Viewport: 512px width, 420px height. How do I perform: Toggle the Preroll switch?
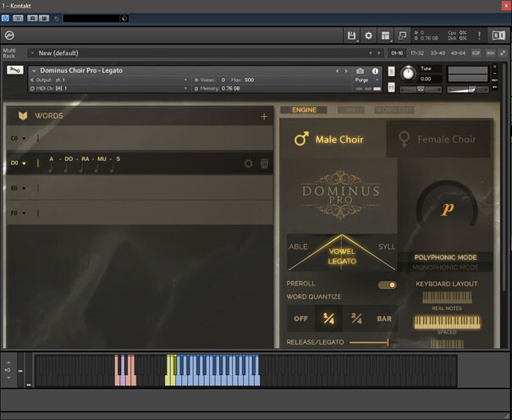[x=387, y=285]
